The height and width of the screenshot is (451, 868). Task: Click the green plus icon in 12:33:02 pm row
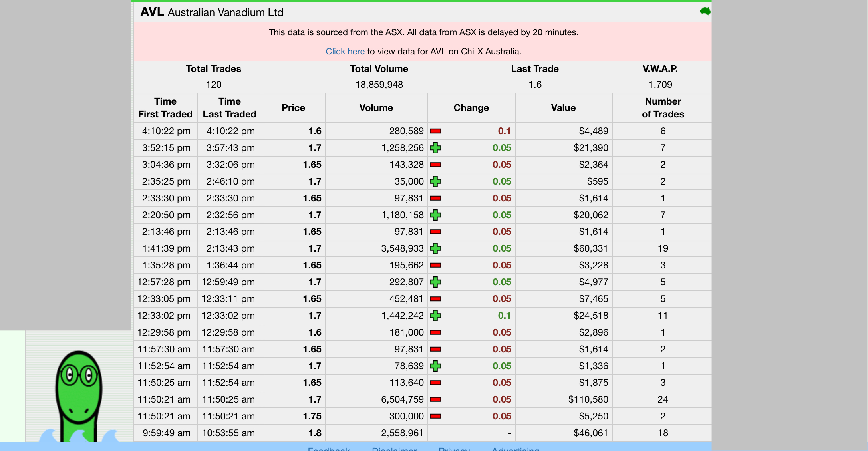[435, 316]
